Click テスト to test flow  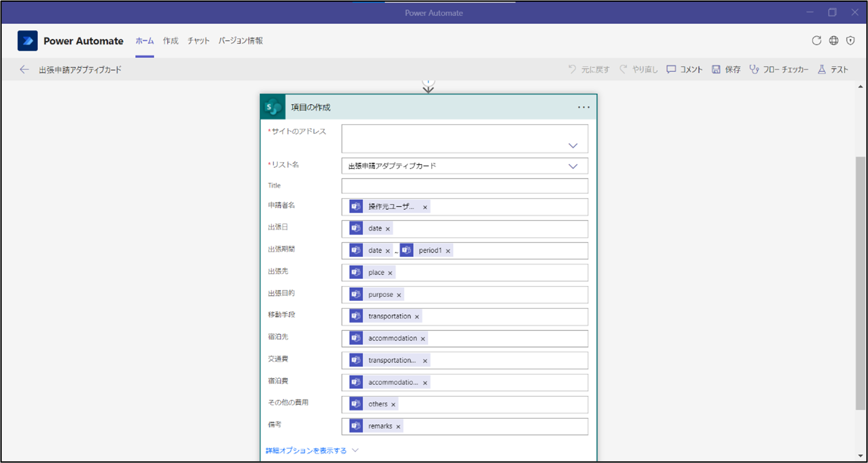click(x=833, y=70)
